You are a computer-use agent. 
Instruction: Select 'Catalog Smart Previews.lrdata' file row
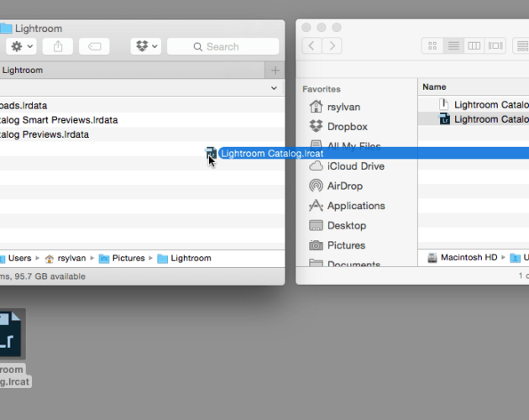[142, 120]
